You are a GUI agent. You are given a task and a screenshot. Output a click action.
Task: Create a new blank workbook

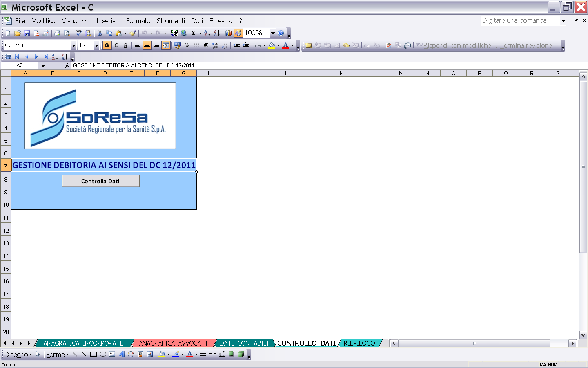point(8,33)
